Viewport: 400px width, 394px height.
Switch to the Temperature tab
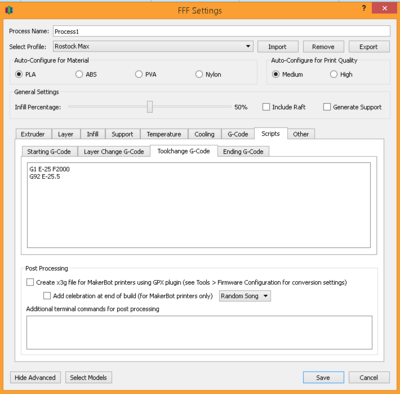pyautogui.click(x=164, y=134)
